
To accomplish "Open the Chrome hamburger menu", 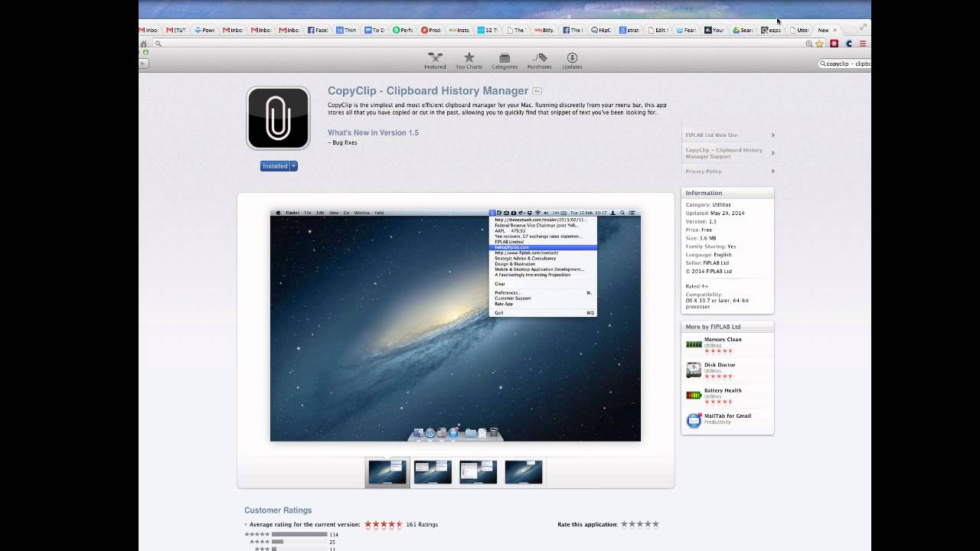I will 863,44.
